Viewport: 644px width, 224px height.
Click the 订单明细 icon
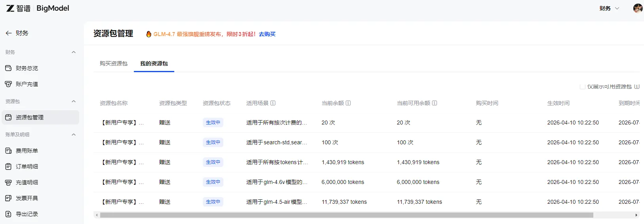[x=8, y=167]
